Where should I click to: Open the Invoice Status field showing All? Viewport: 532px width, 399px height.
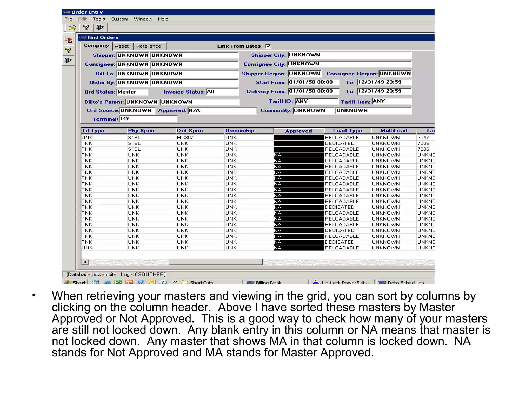pyautogui.click(x=222, y=92)
